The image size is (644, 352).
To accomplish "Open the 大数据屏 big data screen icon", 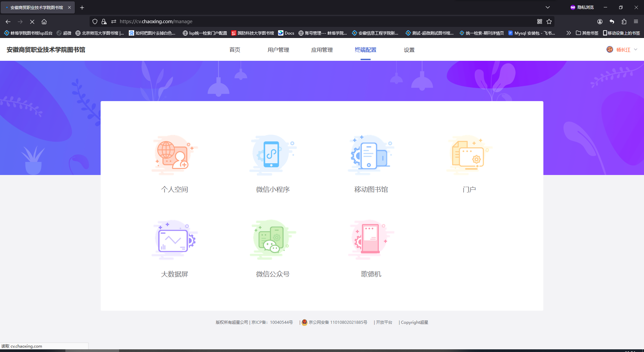I will tap(174, 240).
